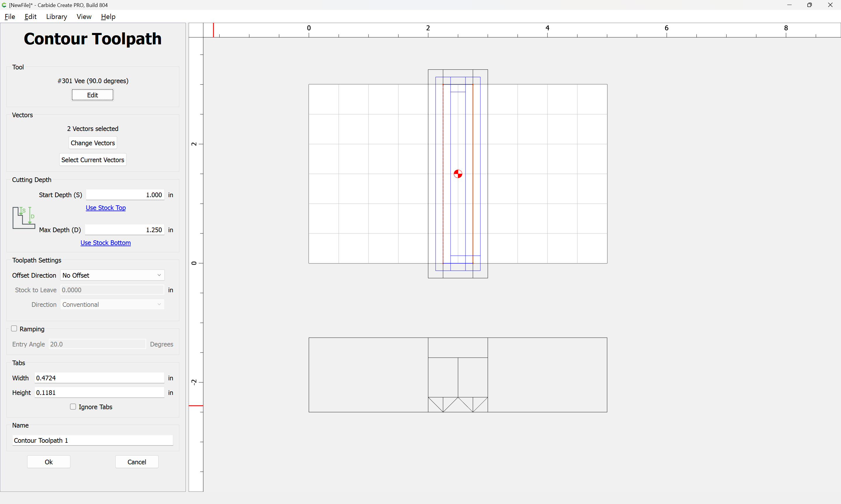The width and height of the screenshot is (841, 504).
Task: Click the Use Stock Bottom link
Action: tap(105, 242)
